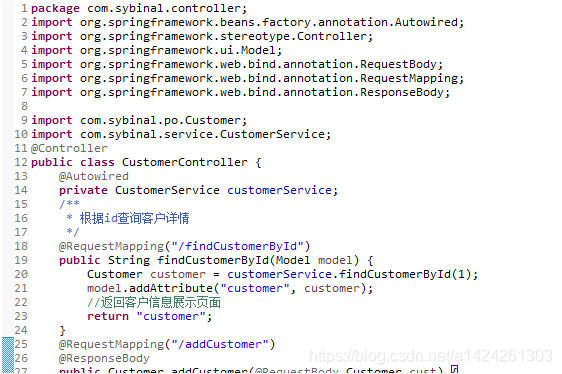Screen dimensions: 562x374
Task: Click the "customerService" field declaration name
Action: point(279,190)
